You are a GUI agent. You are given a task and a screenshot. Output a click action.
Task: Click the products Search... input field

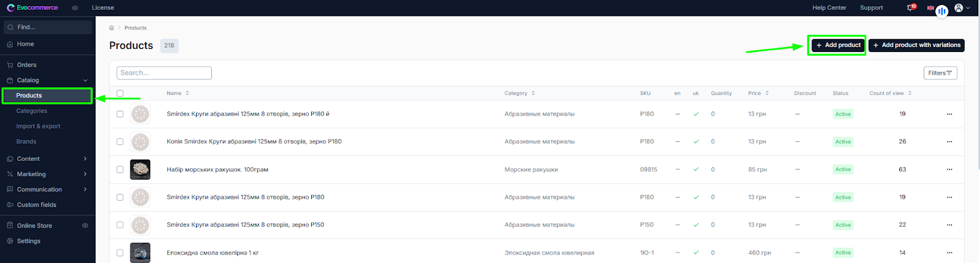164,73
